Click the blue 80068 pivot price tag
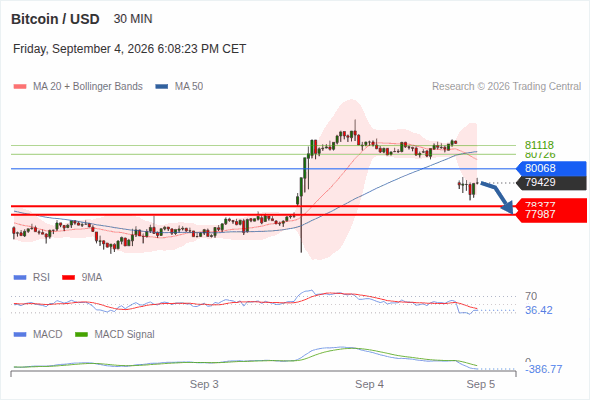This screenshot has width=590, height=400. (551, 168)
